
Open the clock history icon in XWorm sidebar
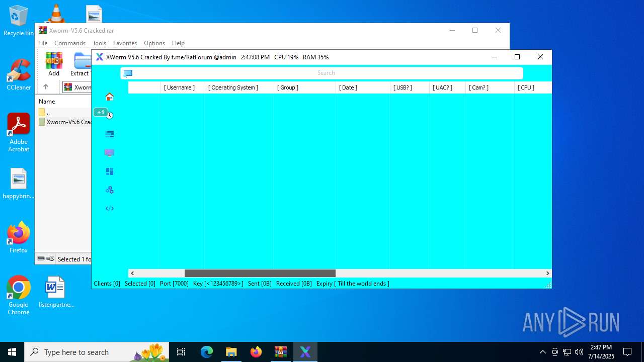110,115
